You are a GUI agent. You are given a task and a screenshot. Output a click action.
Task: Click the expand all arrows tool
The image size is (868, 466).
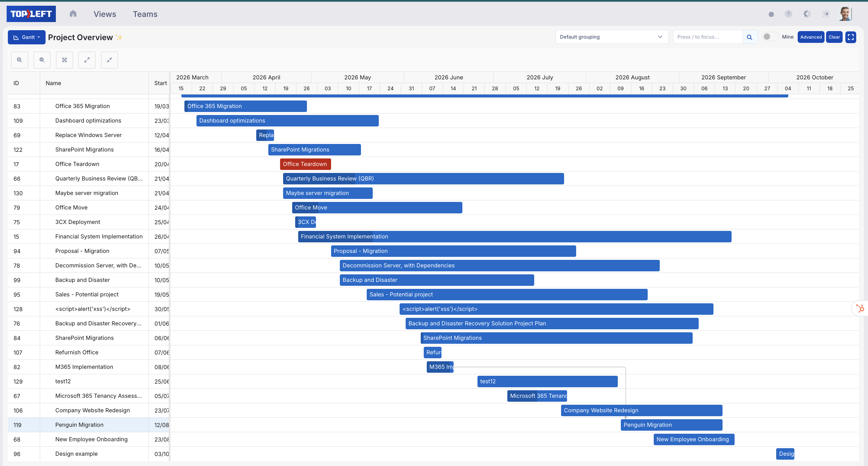(87, 60)
